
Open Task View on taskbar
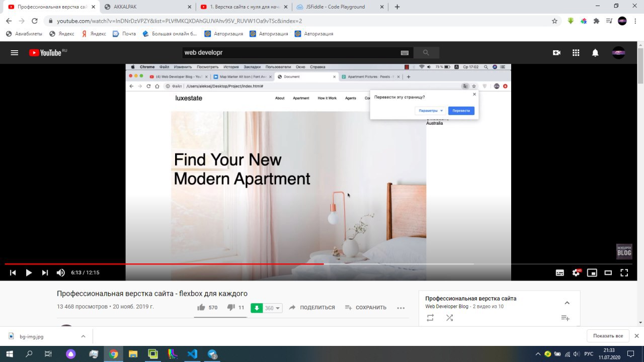[48, 354]
